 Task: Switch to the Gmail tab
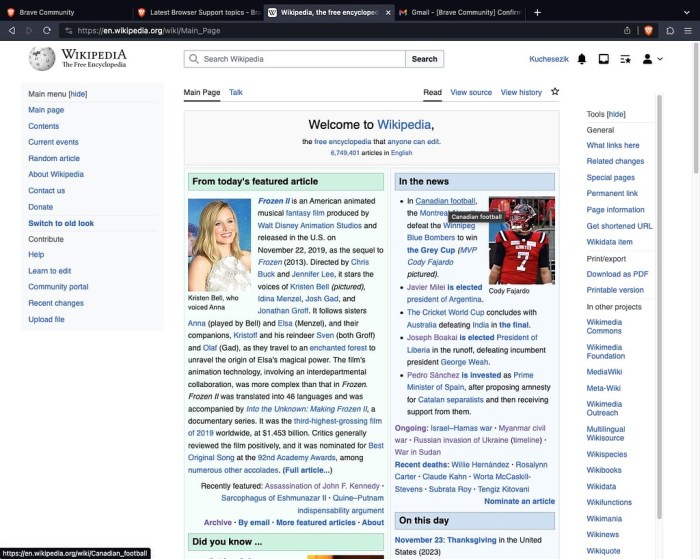tap(461, 13)
